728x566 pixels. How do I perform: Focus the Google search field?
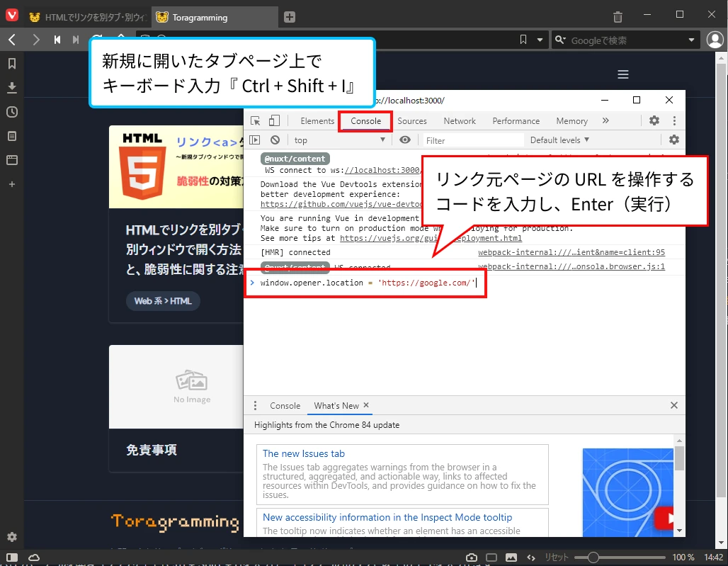(627, 40)
